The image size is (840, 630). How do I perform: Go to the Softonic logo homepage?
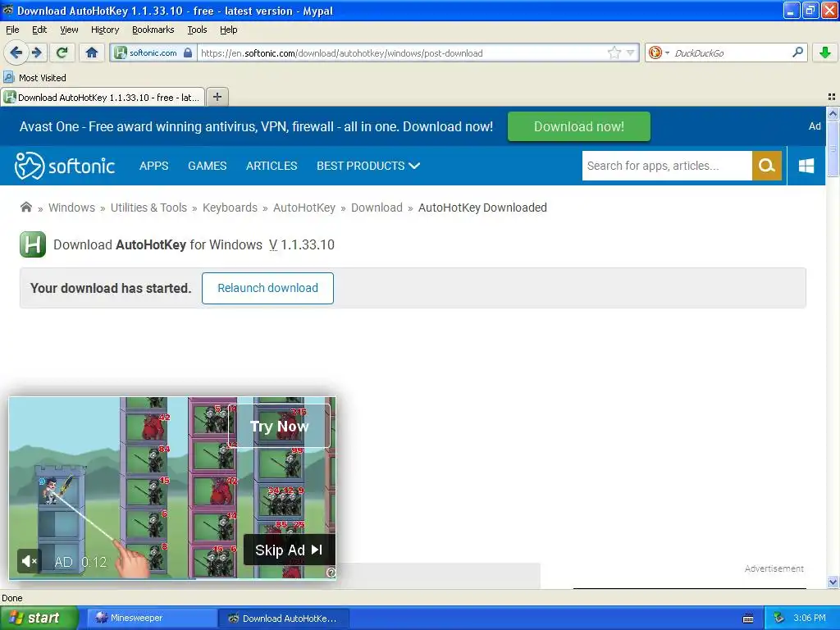[65, 166]
